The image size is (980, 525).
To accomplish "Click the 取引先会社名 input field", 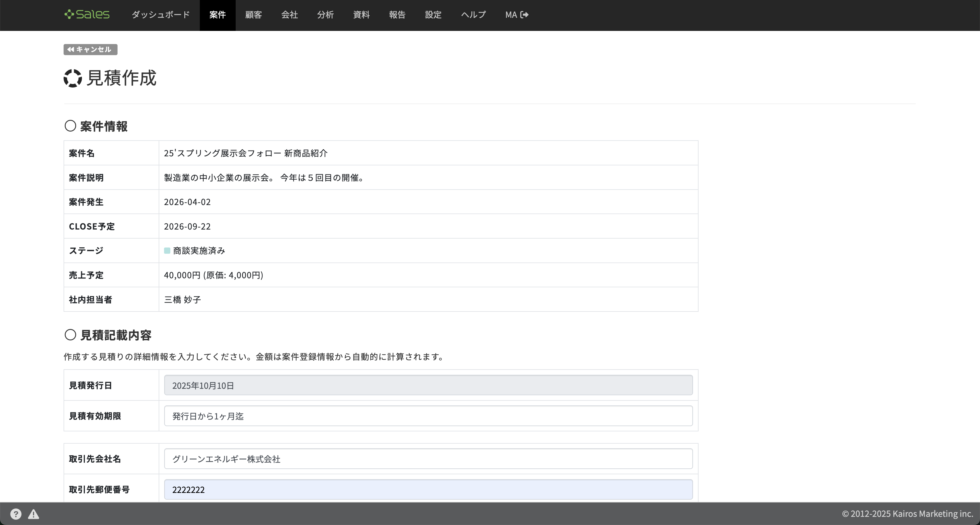I will tap(428, 459).
